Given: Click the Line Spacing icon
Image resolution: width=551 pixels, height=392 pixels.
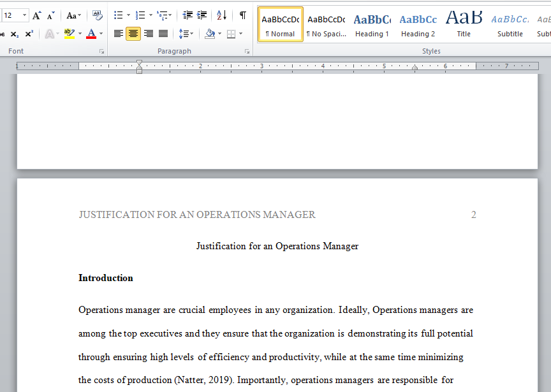Looking at the screenshot, I should click(184, 34).
